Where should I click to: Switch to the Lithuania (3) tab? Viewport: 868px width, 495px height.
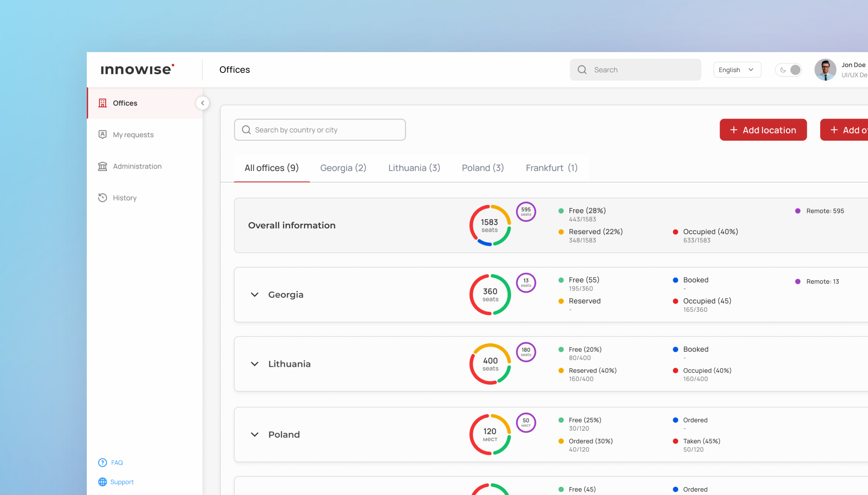pos(414,168)
